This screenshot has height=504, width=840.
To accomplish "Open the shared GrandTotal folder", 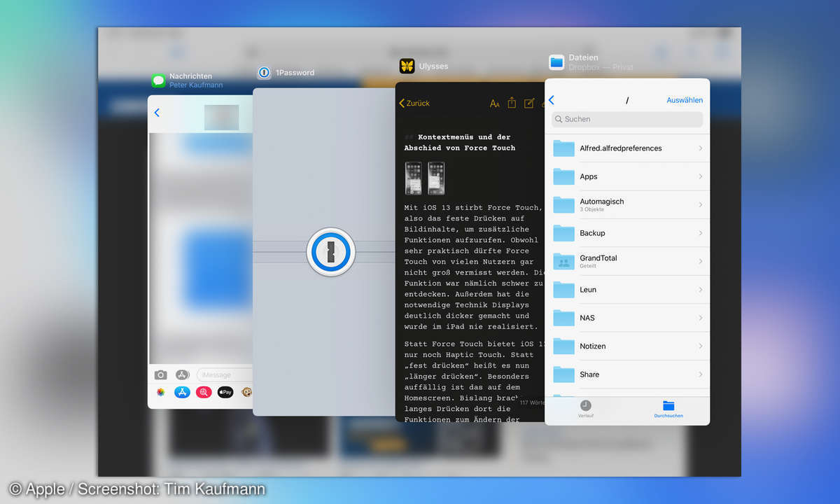I will click(627, 261).
